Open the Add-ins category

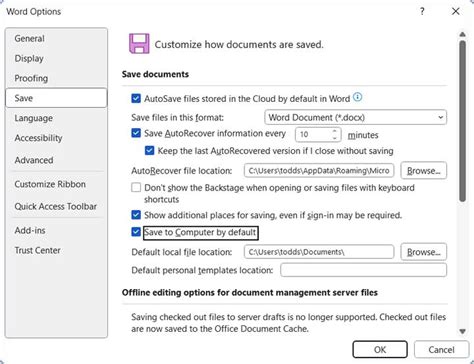[56, 230]
